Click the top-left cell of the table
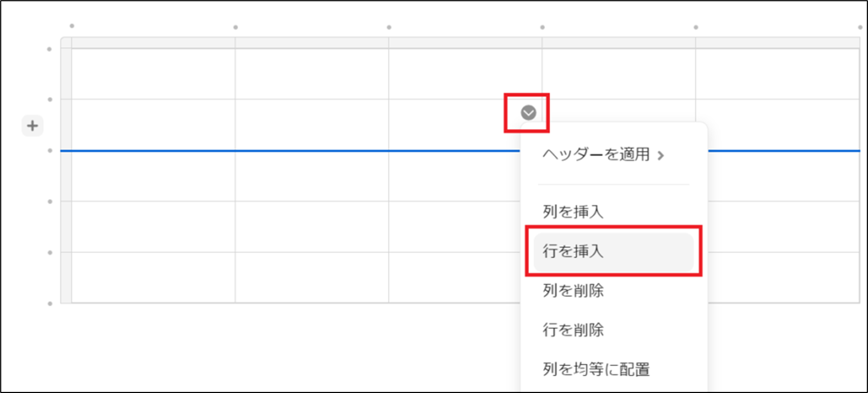868x393 pixels. point(153,74)
